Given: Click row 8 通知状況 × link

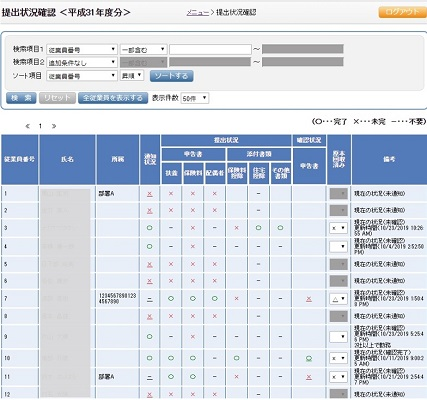Looking at the screenshot, I should tap(150, 316).
